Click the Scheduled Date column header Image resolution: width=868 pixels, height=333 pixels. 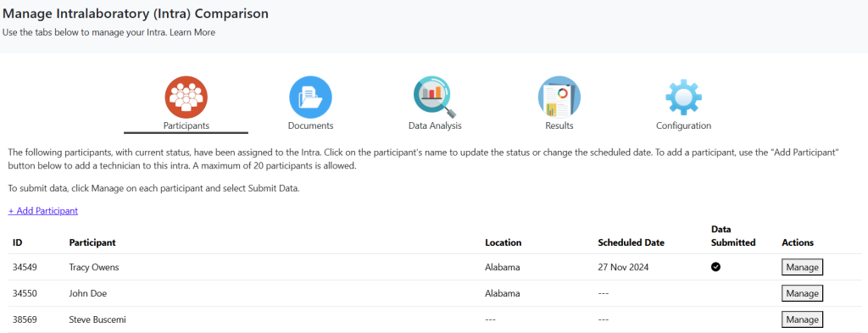click(x=631, y=242)
